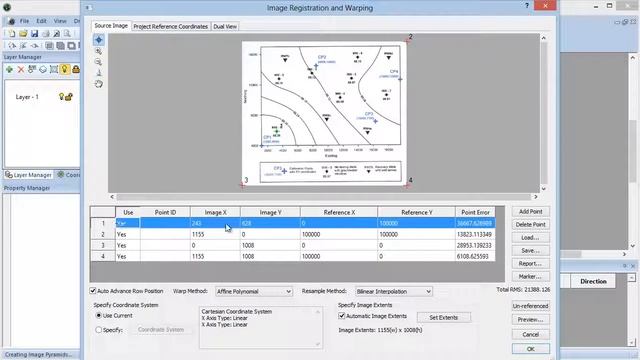Click the Add Point button
The height and width of the screenshot is (360, 640).
coord(531,211)
